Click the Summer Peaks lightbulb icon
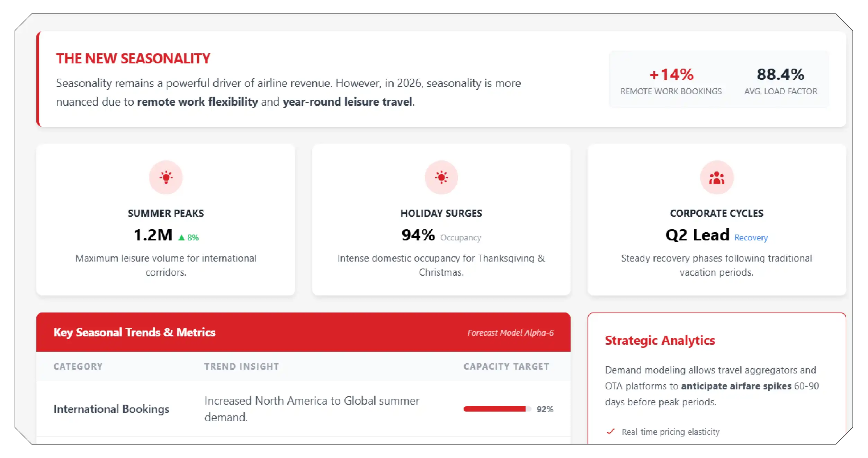The height and width of the screenshot is (458, 868). tap(166, 177)
